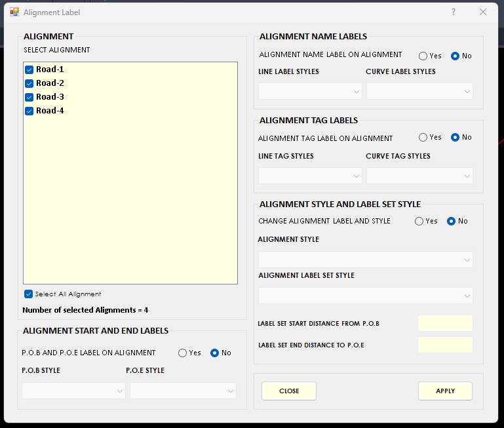The height and width of the screenshot is (428, 504).
Task: Click the Label Set End Distance field
Action: pyautogui.click(x=445, y=345)
